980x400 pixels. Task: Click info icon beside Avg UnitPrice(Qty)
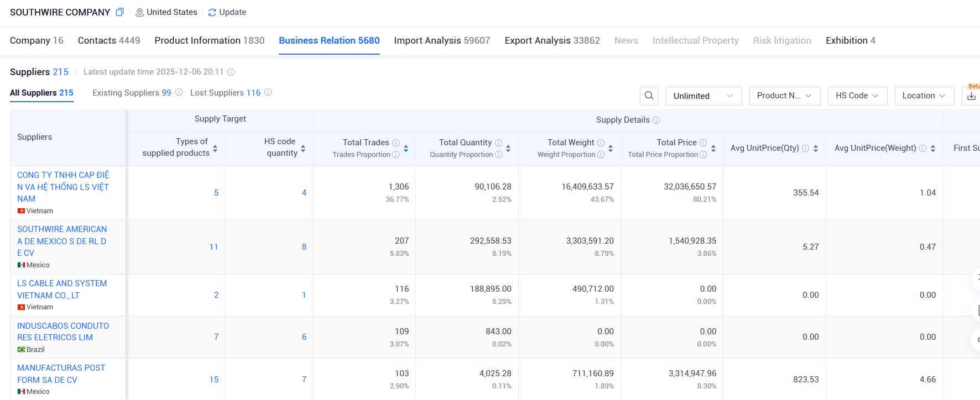click(x=805, y=148)
